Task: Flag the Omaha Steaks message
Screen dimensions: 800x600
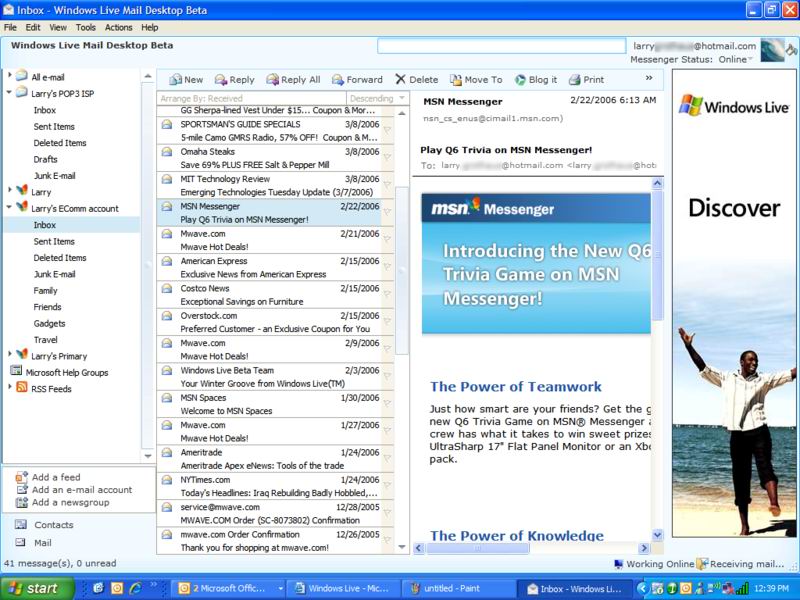Action: pos(387,158)
